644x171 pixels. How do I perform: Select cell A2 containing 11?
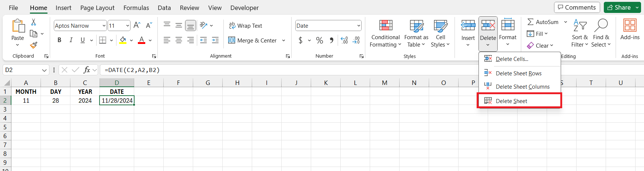click(26, 100)
